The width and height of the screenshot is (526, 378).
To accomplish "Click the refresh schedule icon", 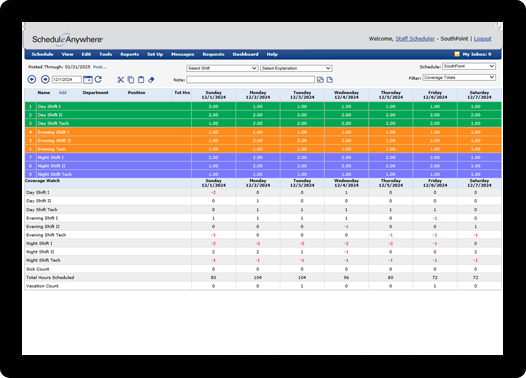I will 98,79.
